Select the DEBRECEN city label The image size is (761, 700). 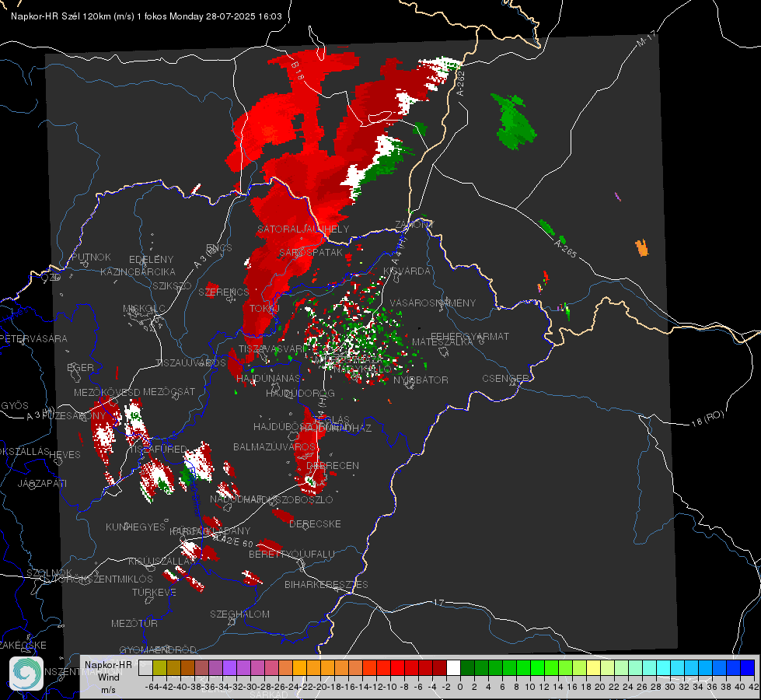pos(333,465)
